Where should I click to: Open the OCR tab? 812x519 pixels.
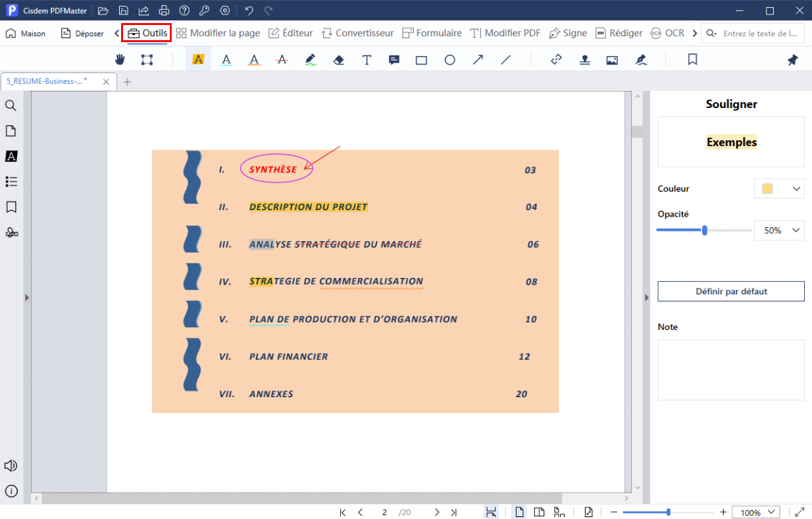[x=667, y=33]
